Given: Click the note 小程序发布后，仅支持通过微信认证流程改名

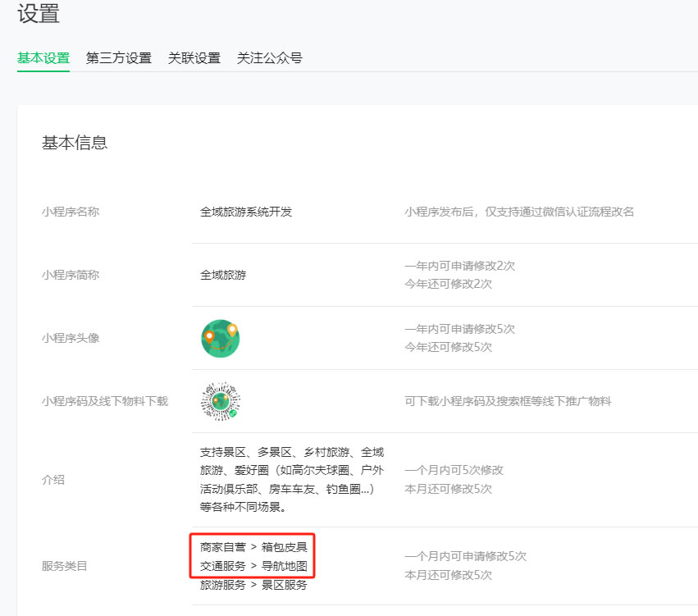Looking at the screenshot, I should (519, 212).
